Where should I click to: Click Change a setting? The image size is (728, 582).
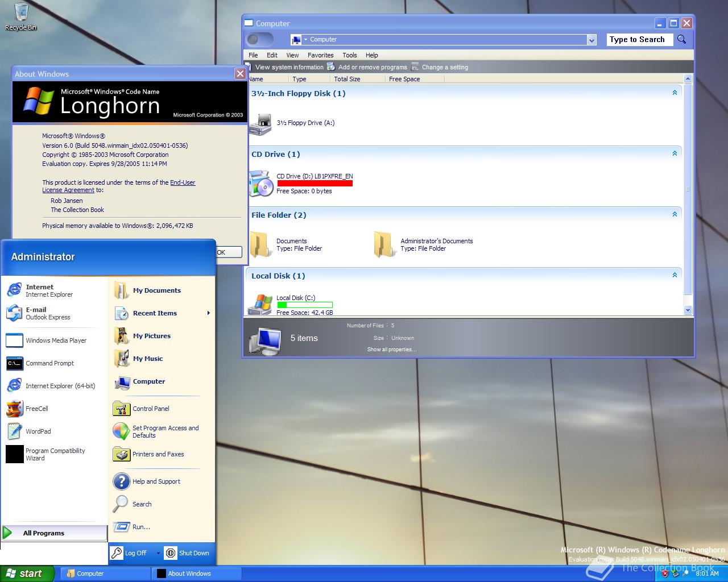point(440,67)
